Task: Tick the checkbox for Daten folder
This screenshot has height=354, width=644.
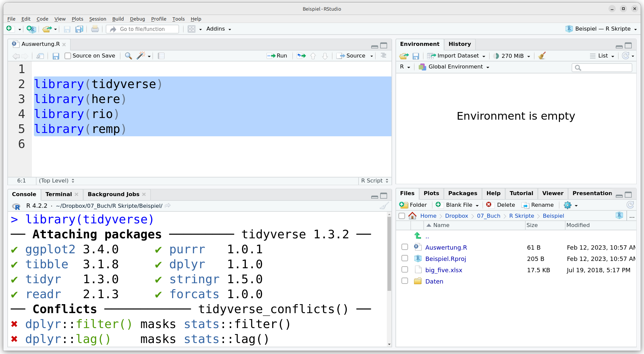Action: (405, 281)
